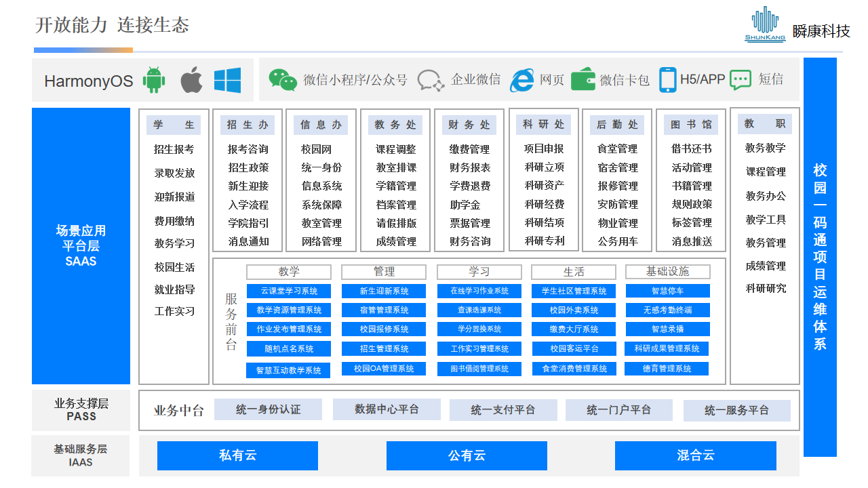868x488 pixels.
Task: Open the 智慧停车 system entry
Action: 666,291
